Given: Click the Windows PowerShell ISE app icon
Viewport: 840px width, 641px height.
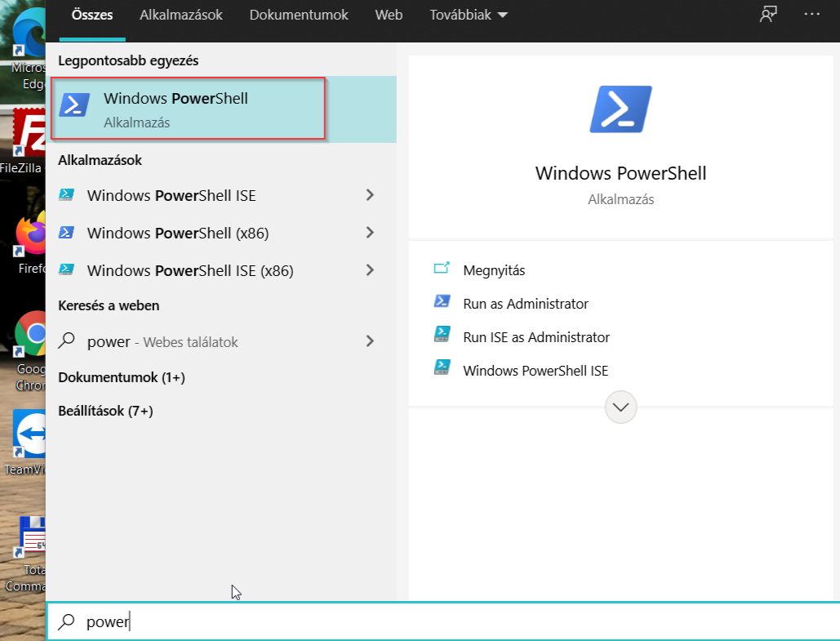Looking at the screenshot, I should tap(66, 195).
